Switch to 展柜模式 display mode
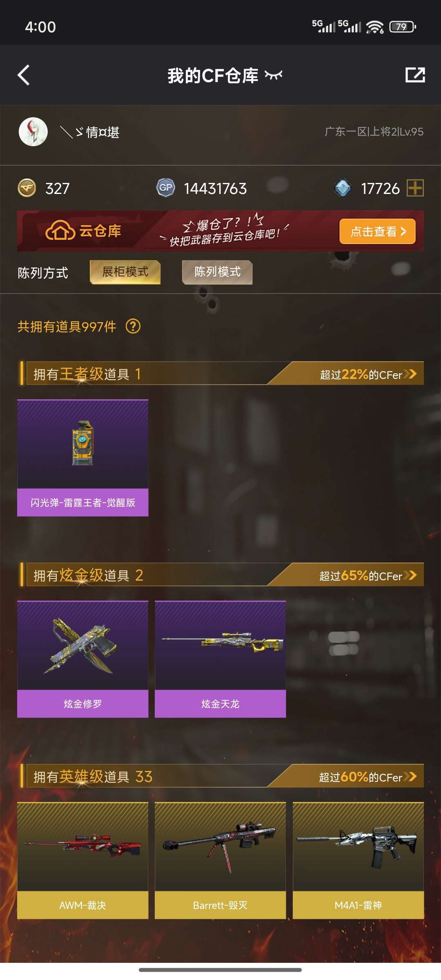This screenshot has height=980, width=441. (125, 272)
